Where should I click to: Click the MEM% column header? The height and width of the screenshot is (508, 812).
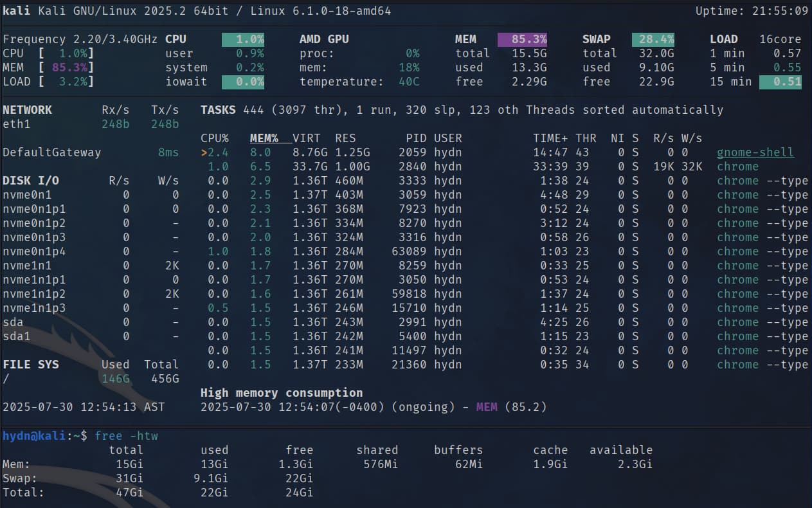click(x=264, y=138)
